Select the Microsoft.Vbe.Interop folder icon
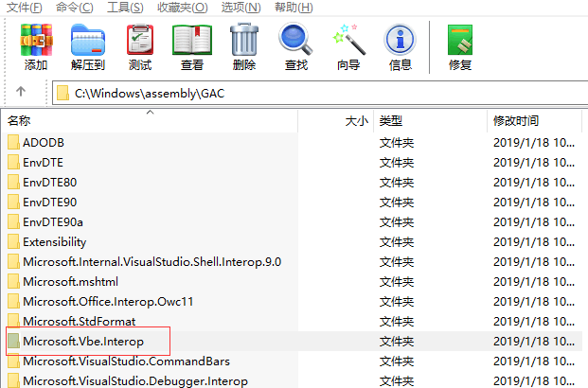The image size is (588, 388). pos(13,341)
